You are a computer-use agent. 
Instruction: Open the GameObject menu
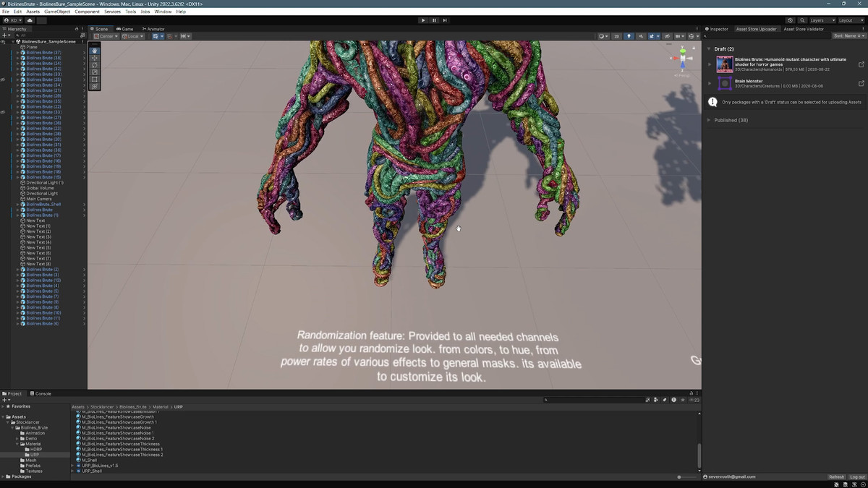coord(57,12)
